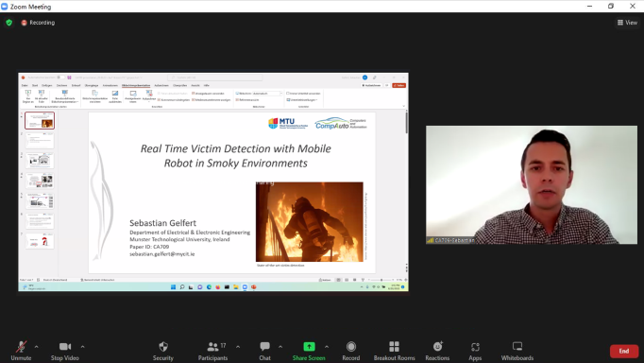Open the Security shield options

click(x=163, y=351)
